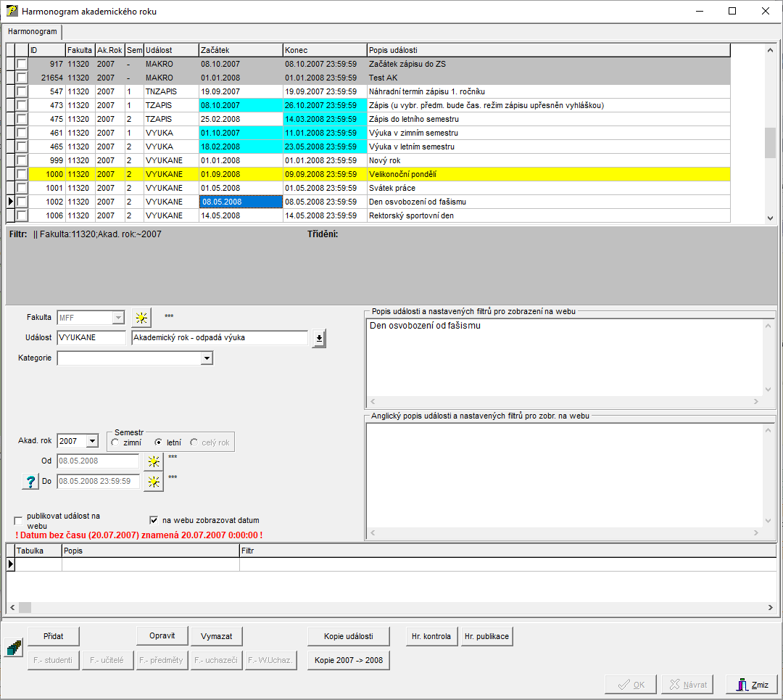Check the row checkbox for Velikonoční pondělí
The height and width of the screenshot is (700, 783).
point(22,175)
